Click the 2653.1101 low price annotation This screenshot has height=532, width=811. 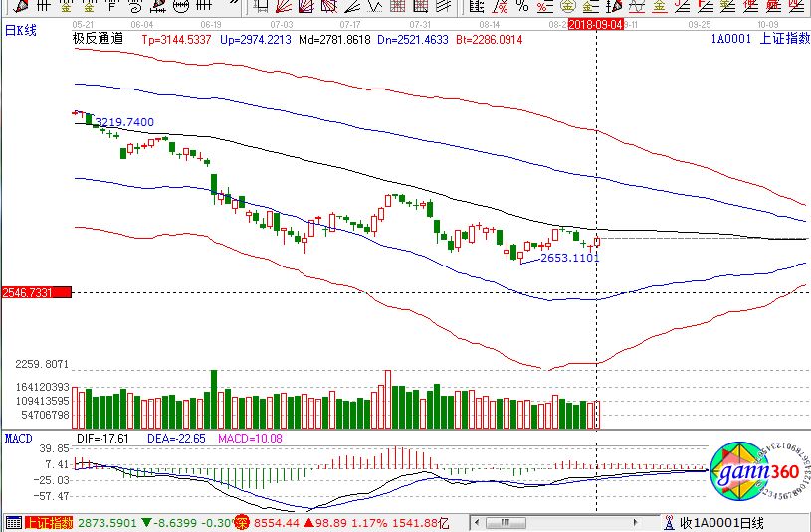569,258
